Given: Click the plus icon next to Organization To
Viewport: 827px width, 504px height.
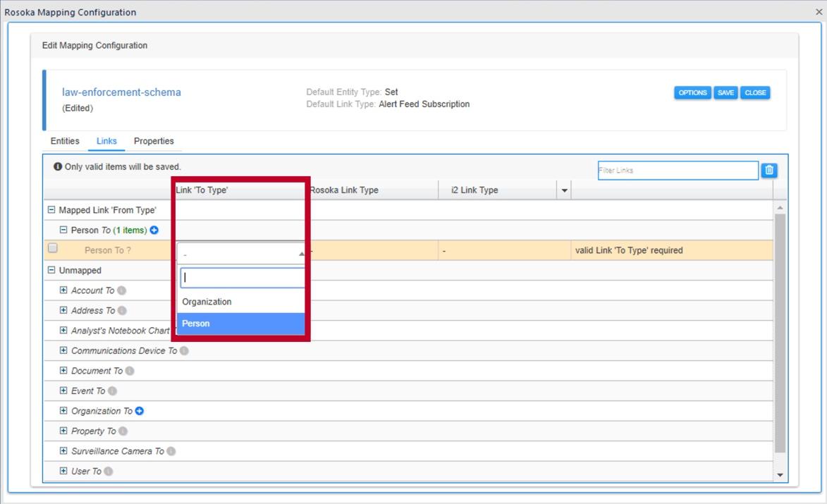Looking at the screenshot, I should (137, 410).
